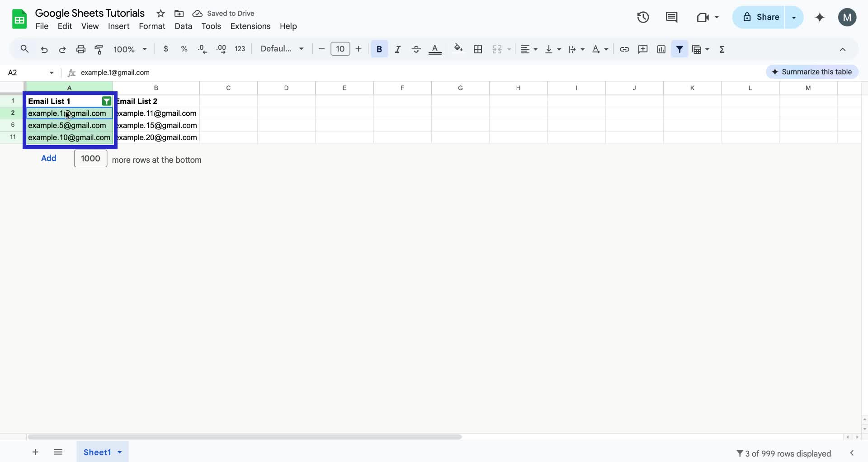This screenshot has height=462, width=868.
Task: Open version history
Action: coord(643,17)
